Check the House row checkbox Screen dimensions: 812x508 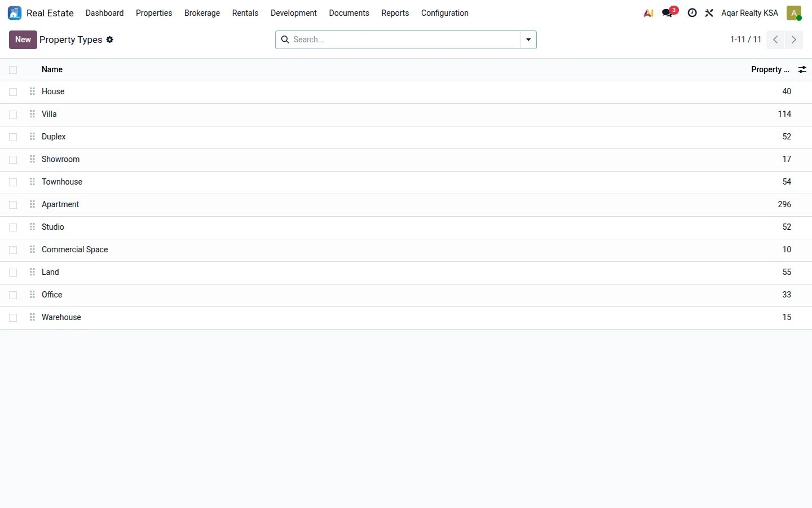point(13,92)
